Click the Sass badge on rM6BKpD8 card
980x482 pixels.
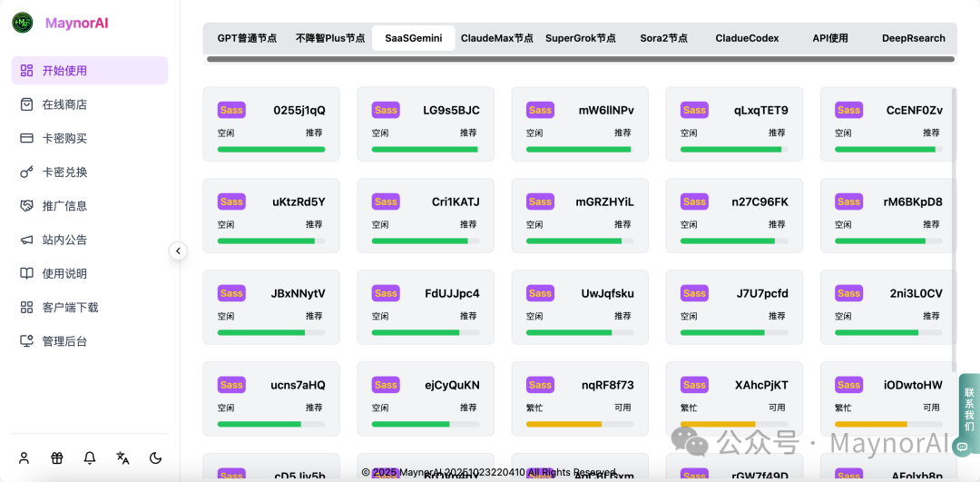click(x=848, y=202)
